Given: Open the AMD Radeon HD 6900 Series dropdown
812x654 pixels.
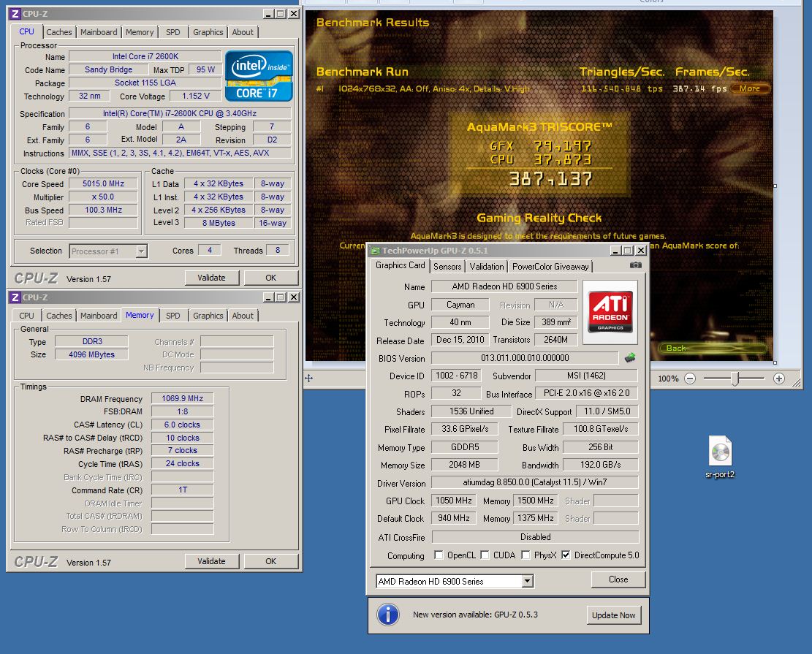Looking at the screenshot, I should pyautogui.click(x=528, y=582).
